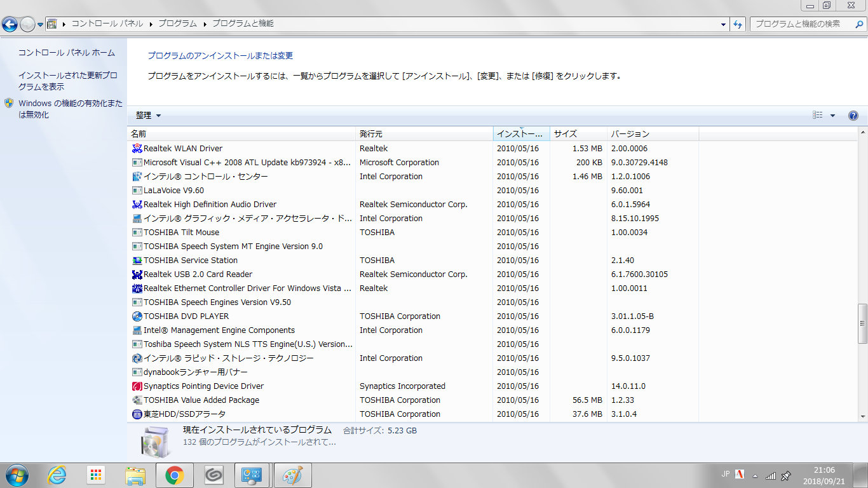Click the Synaptics Pointing Device Driver icon
Image resolution: width=868 pixels, height=488 pixels.
137,386
